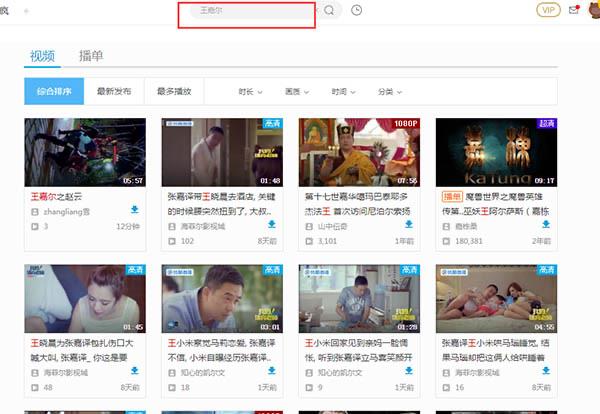Click the user avatar icon
The height and width of the screenshot is (414, 600).
(594, 10)
